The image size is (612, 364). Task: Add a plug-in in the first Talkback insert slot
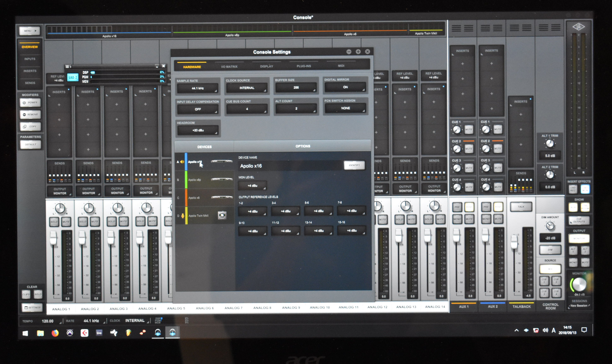tap(521, 115)
